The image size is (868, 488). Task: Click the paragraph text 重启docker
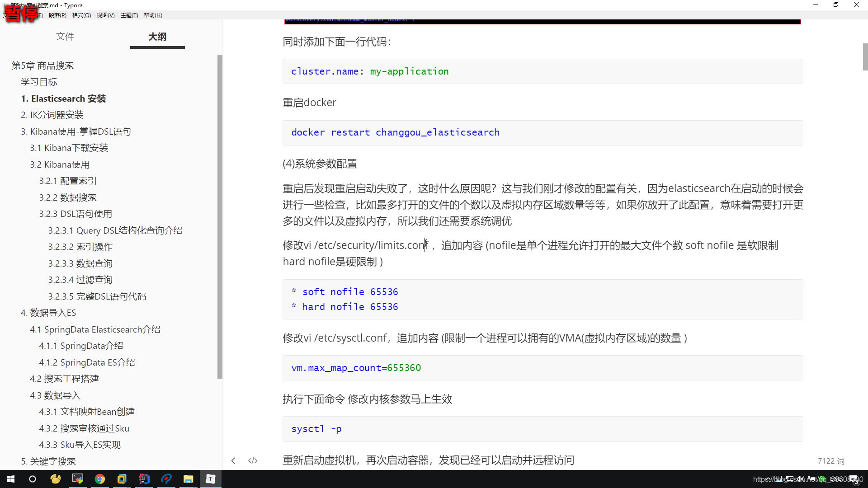point(309,103)
